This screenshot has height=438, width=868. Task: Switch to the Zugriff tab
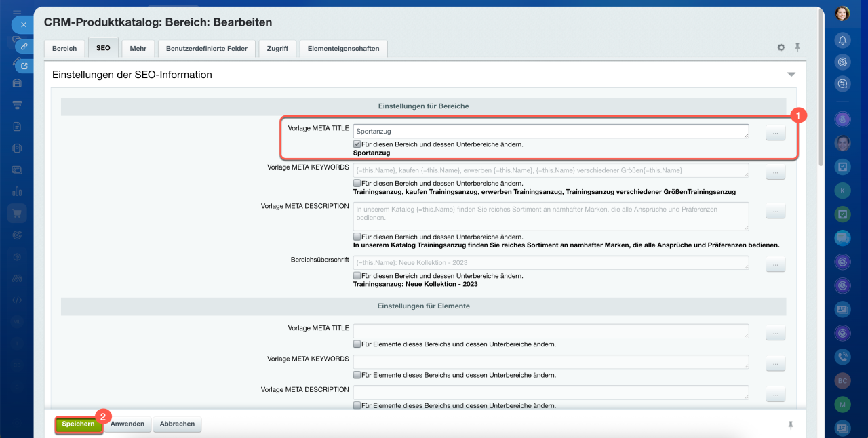pyautogui.click(x=277, y=49)
